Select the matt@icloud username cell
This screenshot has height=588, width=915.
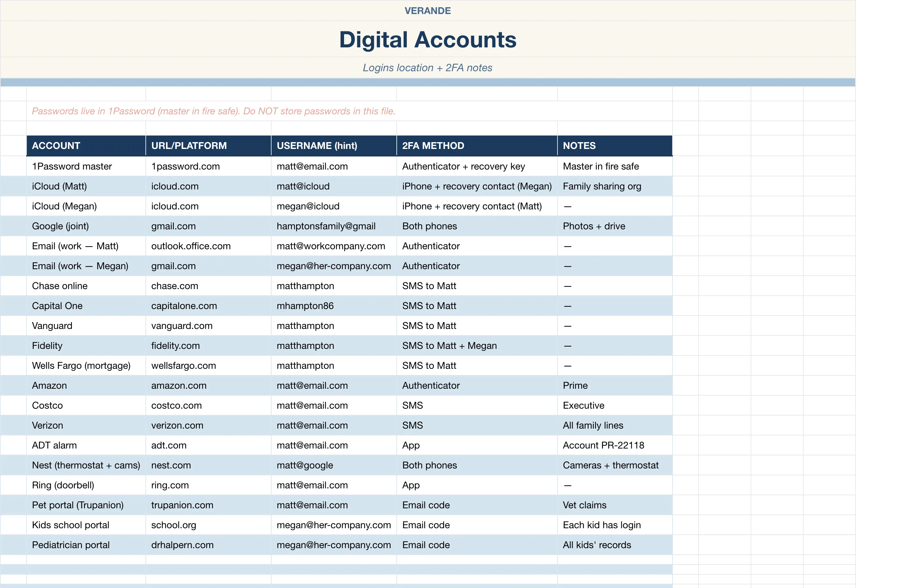[334, 186]
